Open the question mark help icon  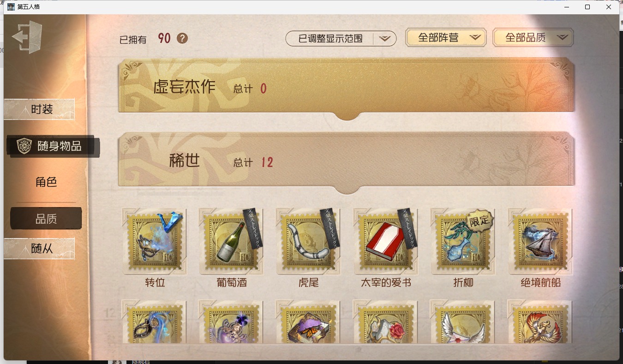point(182,38)
